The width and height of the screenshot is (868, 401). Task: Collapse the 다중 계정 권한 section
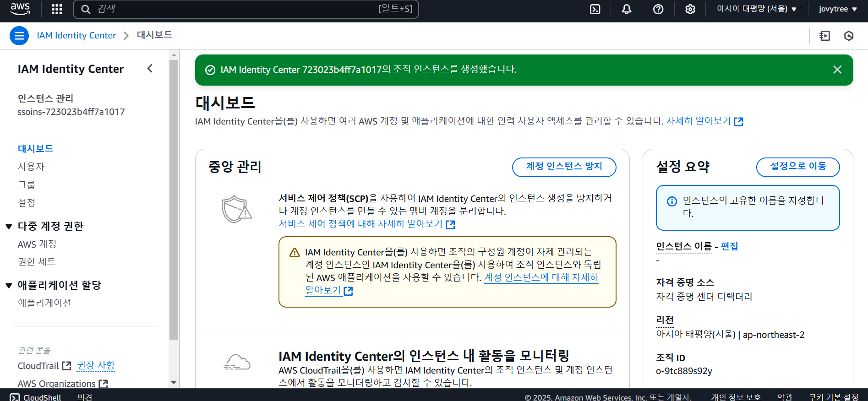pyautogui.click(x=9, y=227)
